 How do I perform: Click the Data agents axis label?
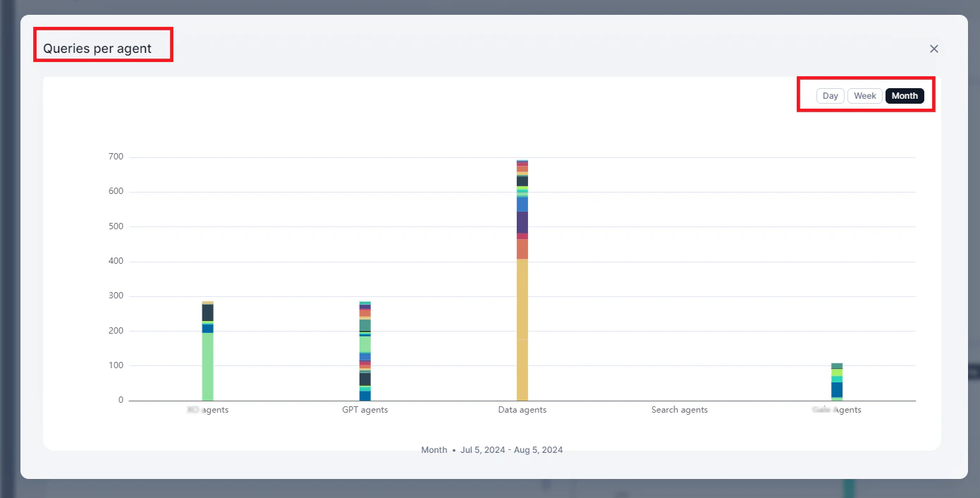pyautogui.click(x=522, y=409)
